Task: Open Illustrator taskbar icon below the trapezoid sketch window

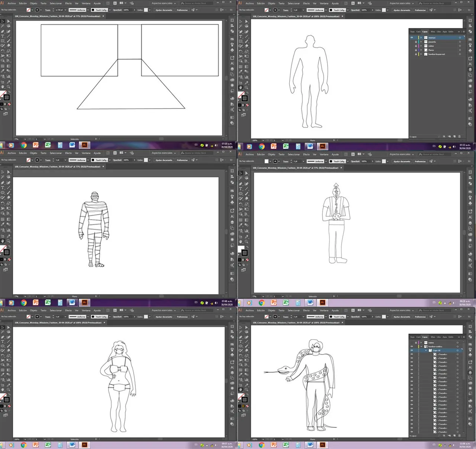Action: 84,145
